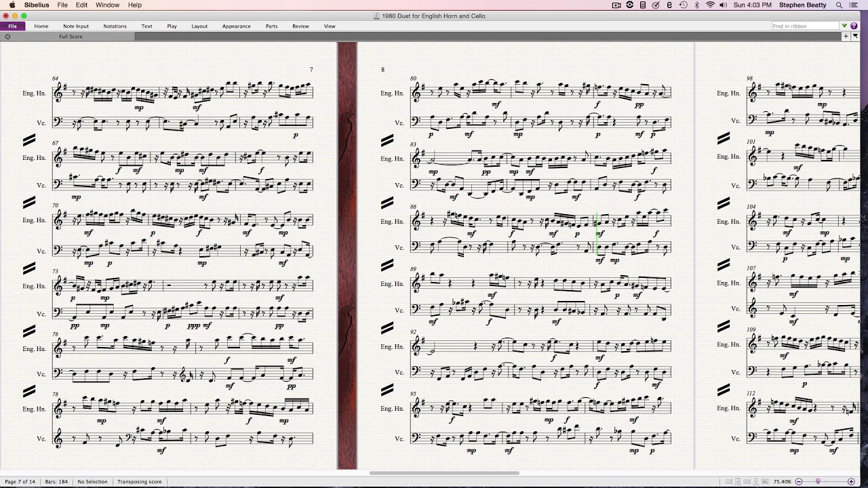Switch to the View ribbon tab

point(330,26)
